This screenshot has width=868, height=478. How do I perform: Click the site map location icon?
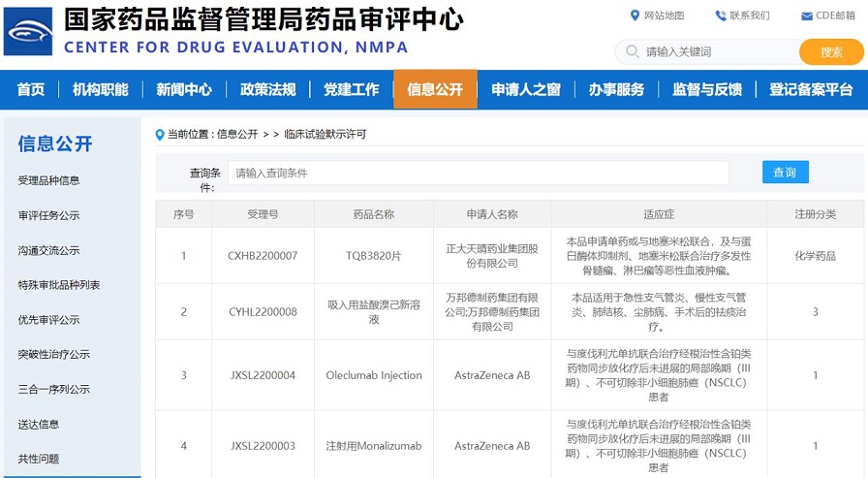(x=635, y=16)
